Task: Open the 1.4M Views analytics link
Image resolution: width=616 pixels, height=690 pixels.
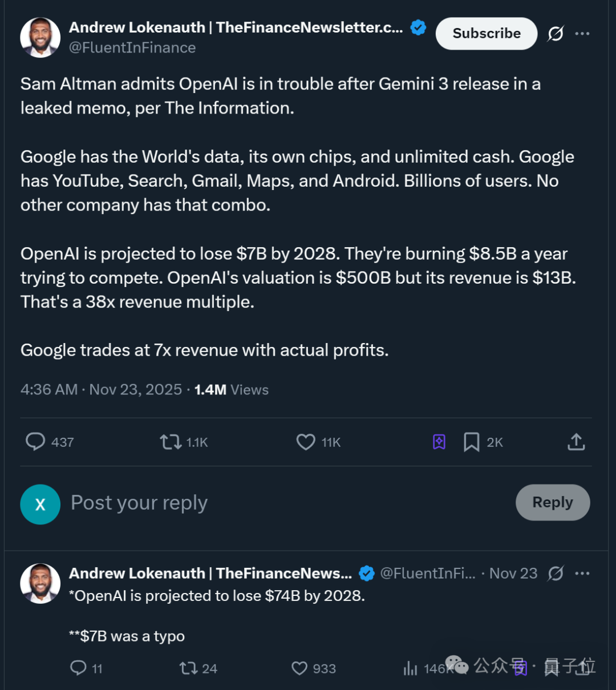Action: point(231,390)
